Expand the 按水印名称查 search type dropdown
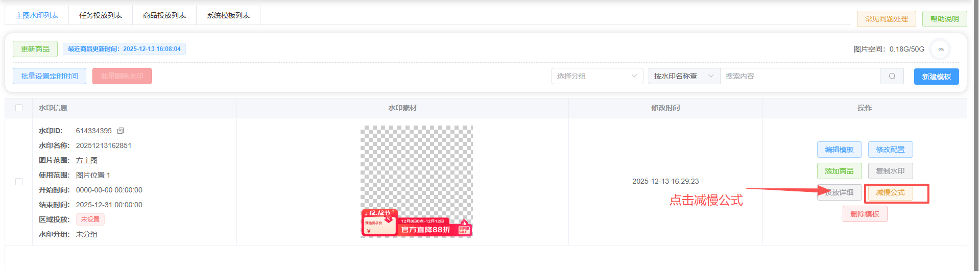The image size is (980, 271). tap(683, 76)
